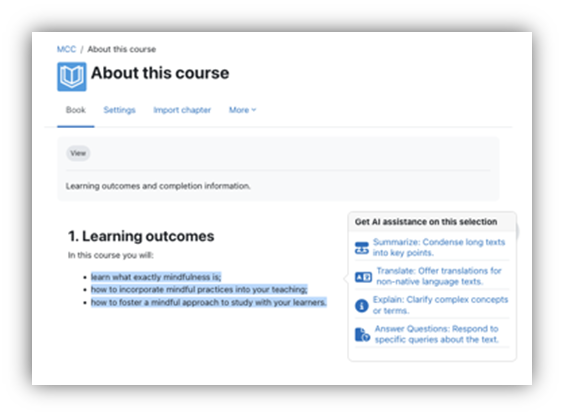Switch to the Book tab
Image resolution: width=564 pixels, height=417 pixels.
pos(76,110)
